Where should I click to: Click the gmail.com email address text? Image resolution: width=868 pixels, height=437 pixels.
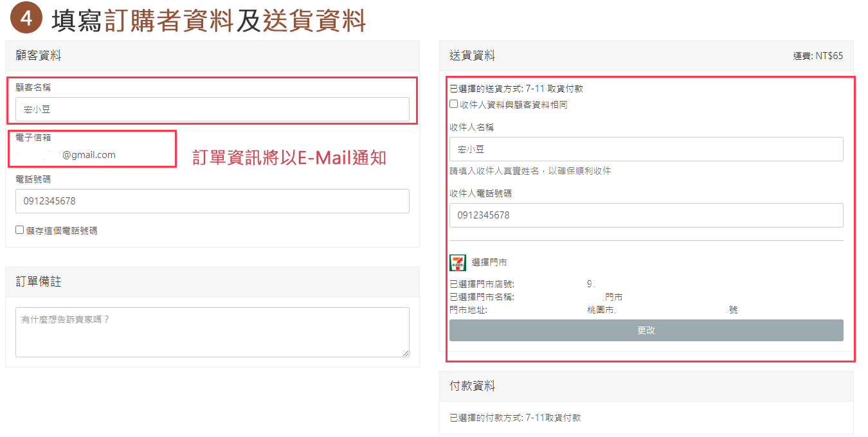[x=88, y=155]
